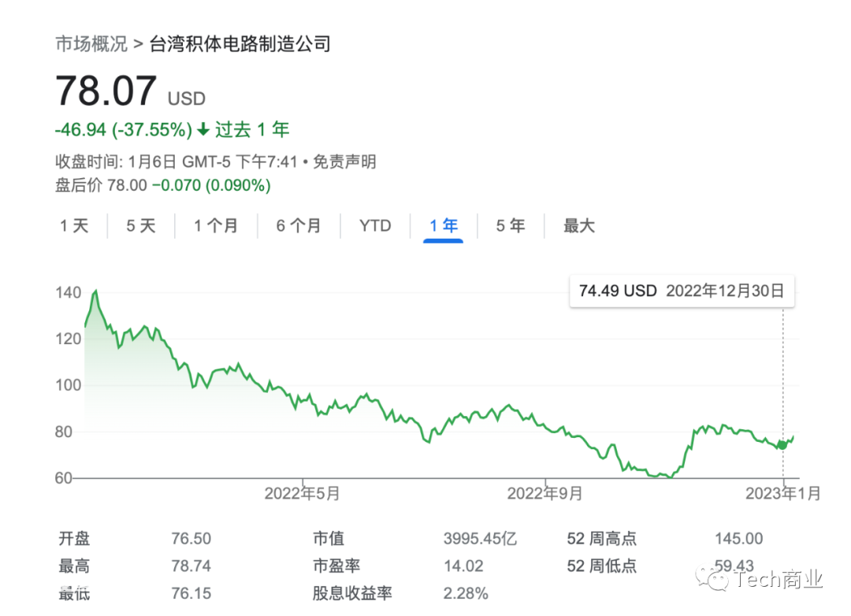Viewport: 851px width, 616px height.
Task: Select the 5 天 range tab
Action: [x=141, y=226]
